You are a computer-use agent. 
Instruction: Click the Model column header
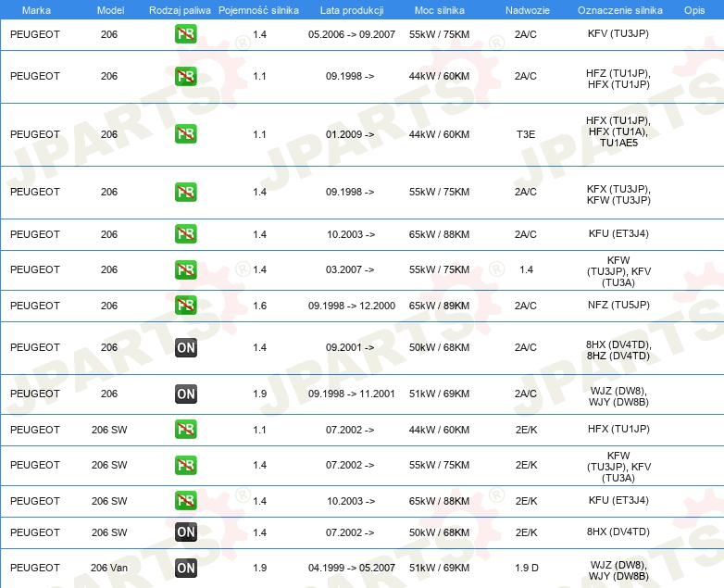tap(110, 10)
